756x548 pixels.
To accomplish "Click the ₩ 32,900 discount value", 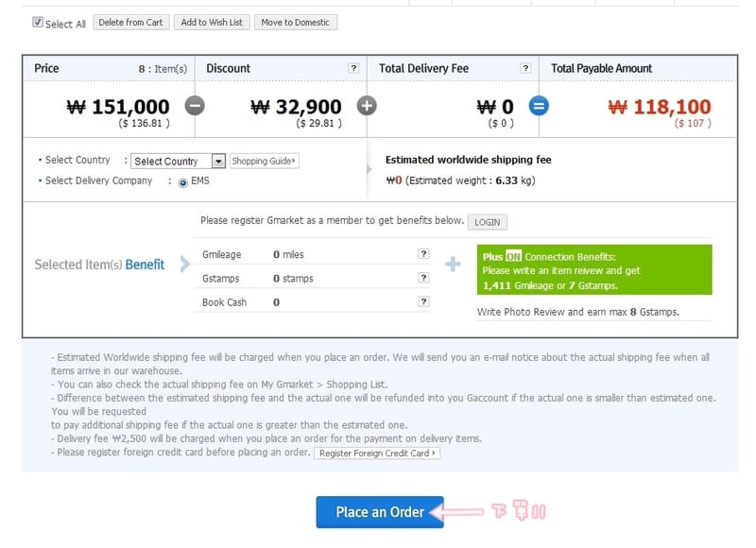I will tap(296, 107).
